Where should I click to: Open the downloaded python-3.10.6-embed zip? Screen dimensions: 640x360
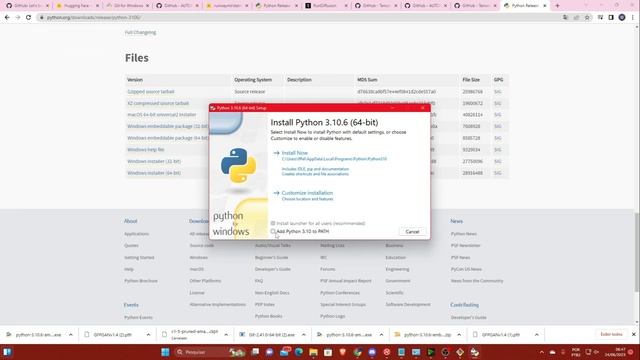click(424, 335)
